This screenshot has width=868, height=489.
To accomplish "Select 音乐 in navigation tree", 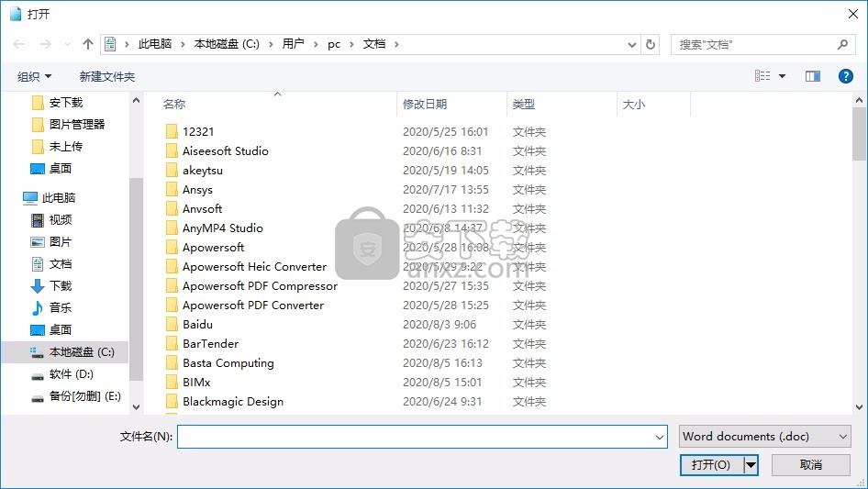I will 60,308.
